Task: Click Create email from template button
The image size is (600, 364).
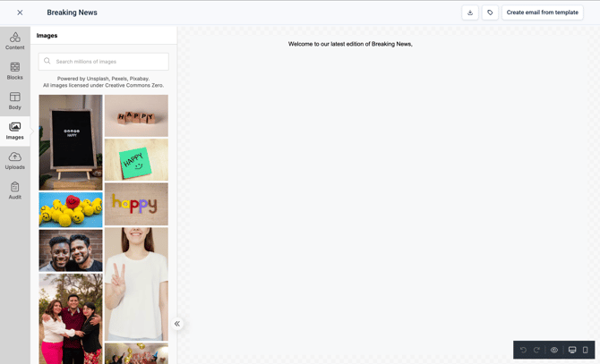Action: 542,13
